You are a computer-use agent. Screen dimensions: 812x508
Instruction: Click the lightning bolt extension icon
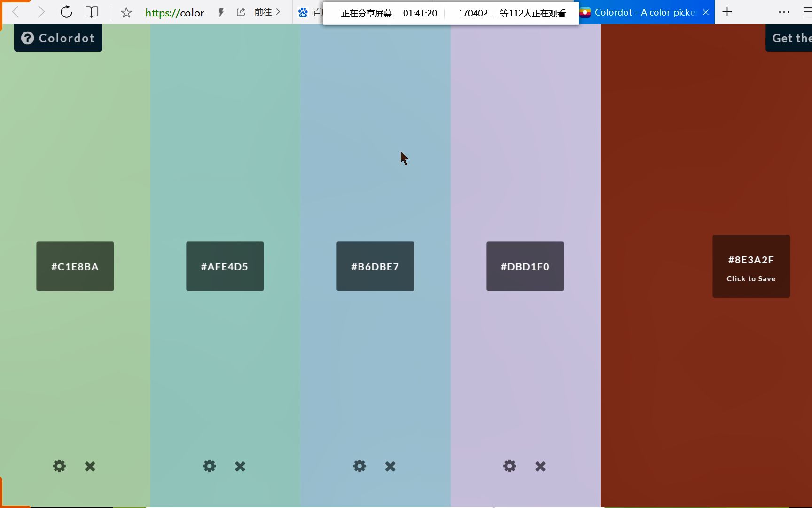(x=220, y=12)
